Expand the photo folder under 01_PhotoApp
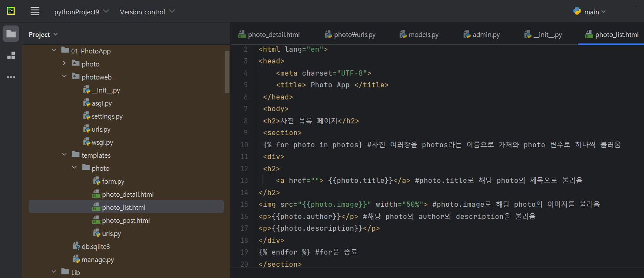644x278 pixels. pos(64,64)
